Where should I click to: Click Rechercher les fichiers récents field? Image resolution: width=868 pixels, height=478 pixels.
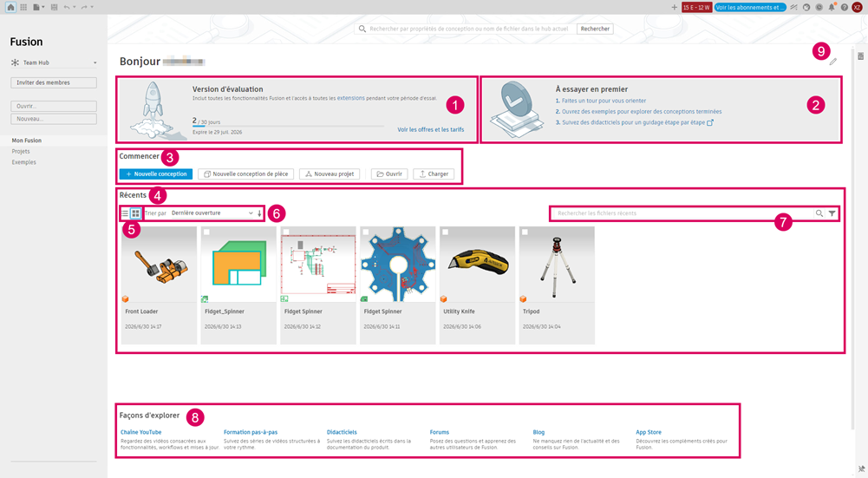[x=683, y=213]
